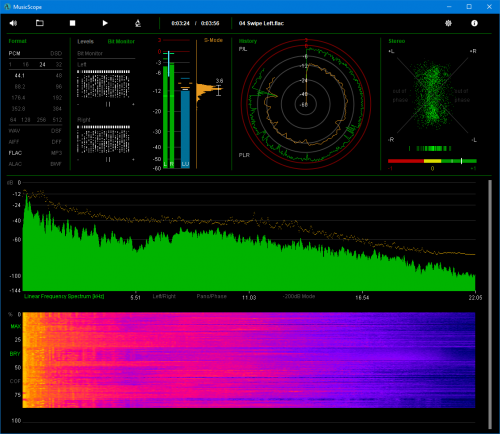Switch to the Bit Monitor tab
The image size is (500, 434).
[121, 41]
